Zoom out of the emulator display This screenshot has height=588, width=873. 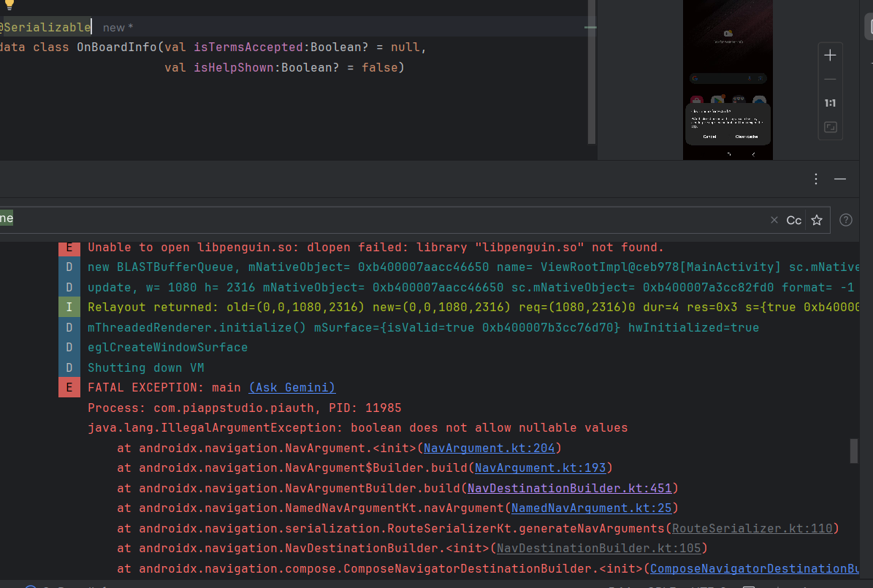tap(830, 79)
